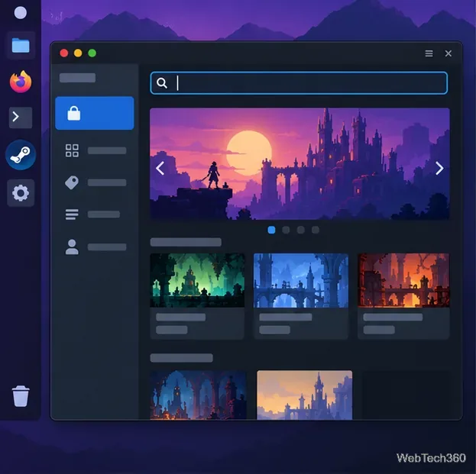Open the hamburger menu in title bar
Screen dimensions: 476x474
point(429,53)
